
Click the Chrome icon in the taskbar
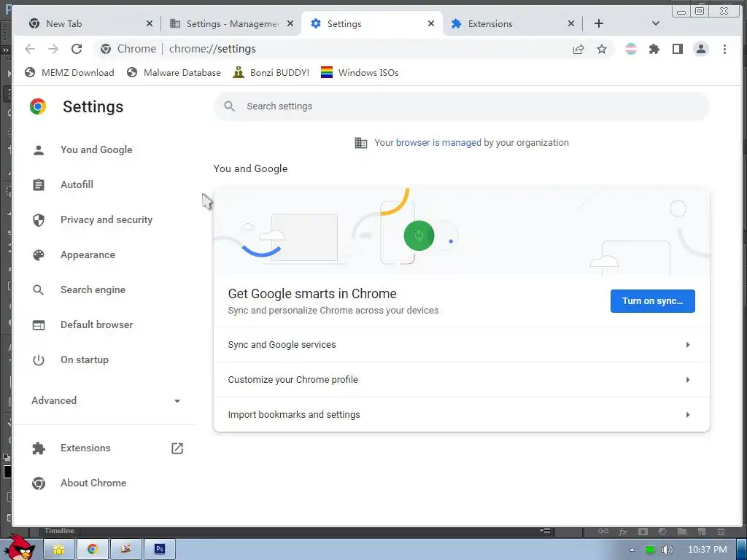pos(93,550)
